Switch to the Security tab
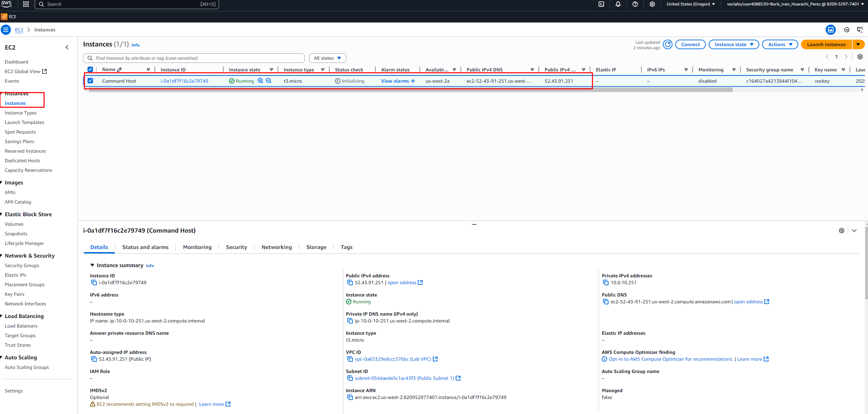Image resolution: width=868 pixels, height=414 pixels. 236,247
